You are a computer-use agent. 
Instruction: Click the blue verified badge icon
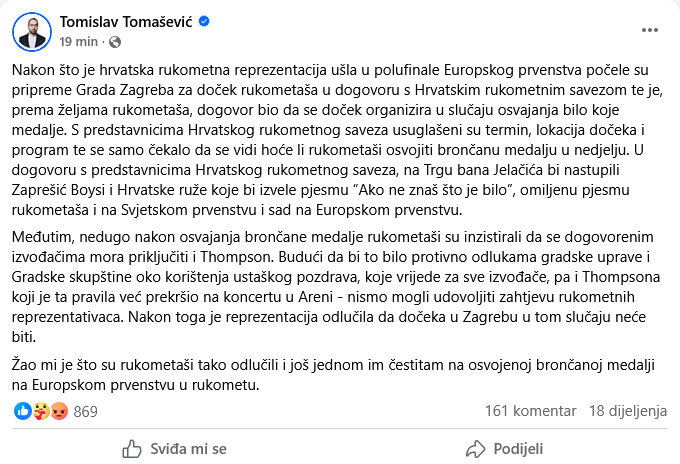[x=200, y=21]
